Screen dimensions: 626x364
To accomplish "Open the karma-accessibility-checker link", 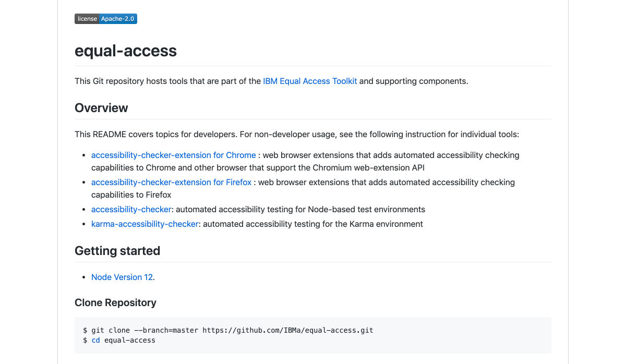I will point(145,224).
